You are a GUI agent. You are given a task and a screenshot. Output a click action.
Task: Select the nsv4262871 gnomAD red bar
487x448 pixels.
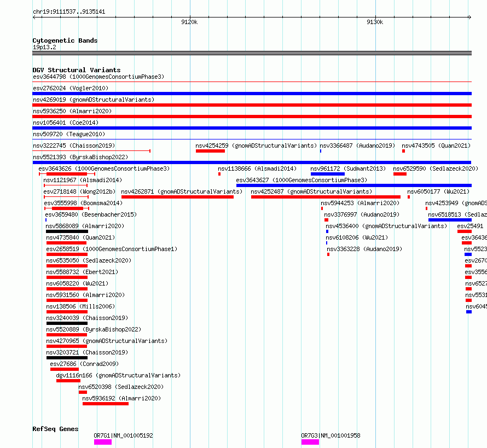[x=177, y=197]
